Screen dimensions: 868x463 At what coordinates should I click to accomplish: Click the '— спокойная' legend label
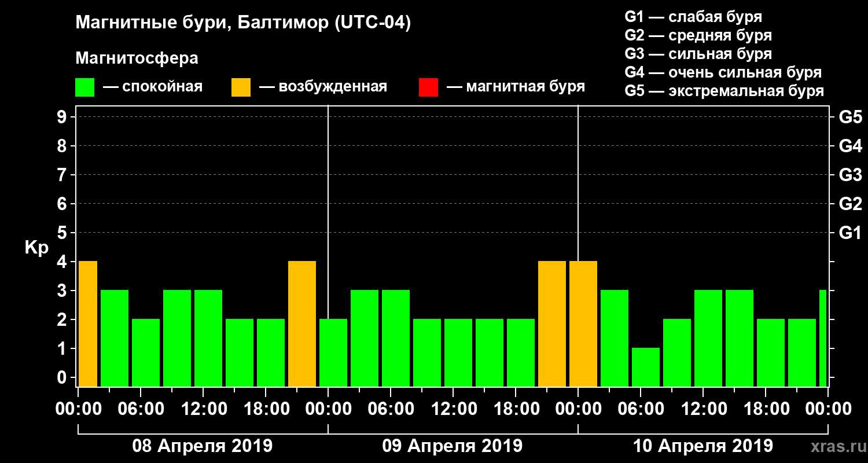pyautogui.click(x=153, y=87)
